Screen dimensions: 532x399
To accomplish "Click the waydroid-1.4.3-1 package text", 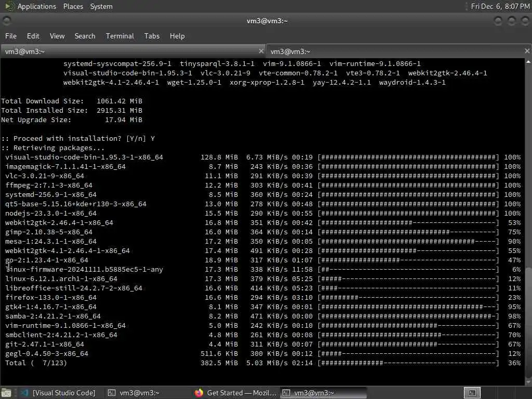I will click(412, 83).
